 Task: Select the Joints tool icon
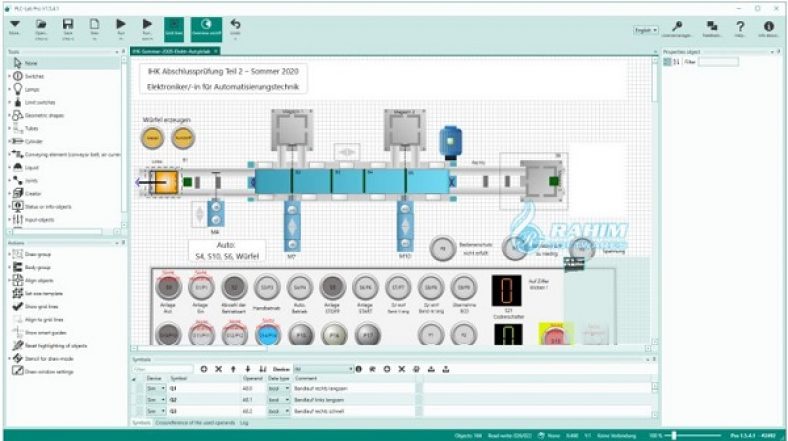18,180
